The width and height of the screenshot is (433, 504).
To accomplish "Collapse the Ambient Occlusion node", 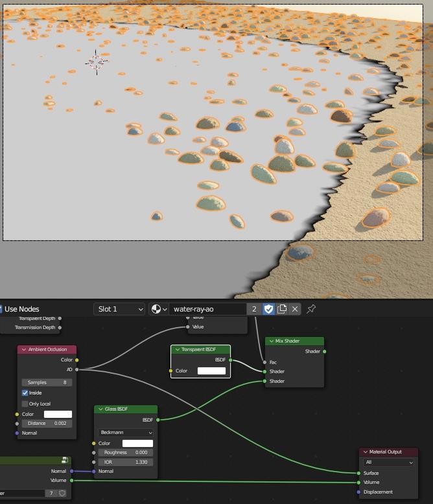I will (x=24, y=350).
